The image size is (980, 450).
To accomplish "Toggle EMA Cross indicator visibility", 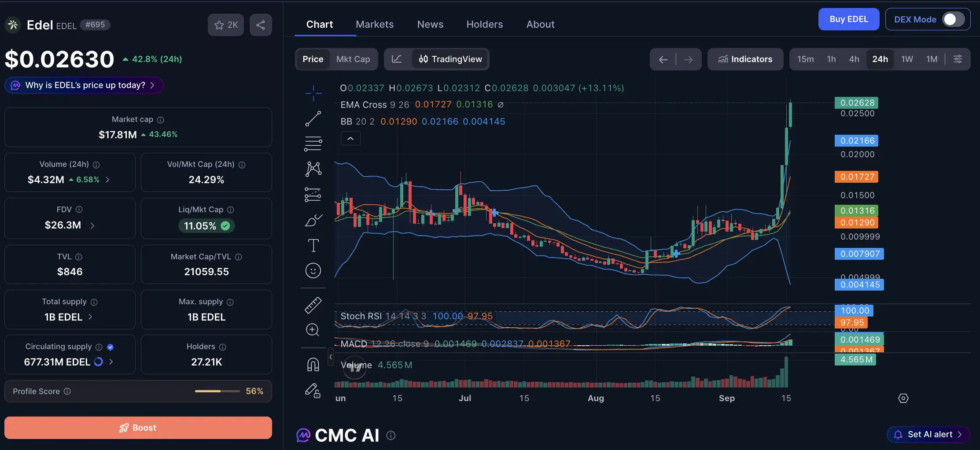I will point(501,105).
